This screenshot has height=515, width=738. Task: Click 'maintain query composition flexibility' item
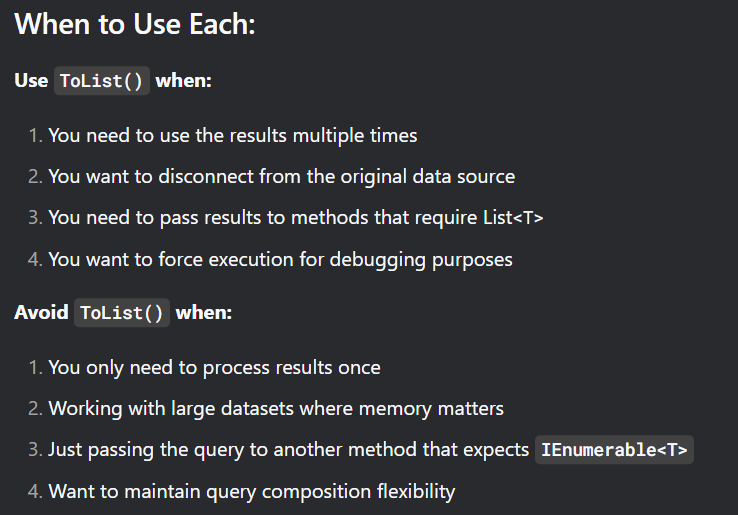252,491
